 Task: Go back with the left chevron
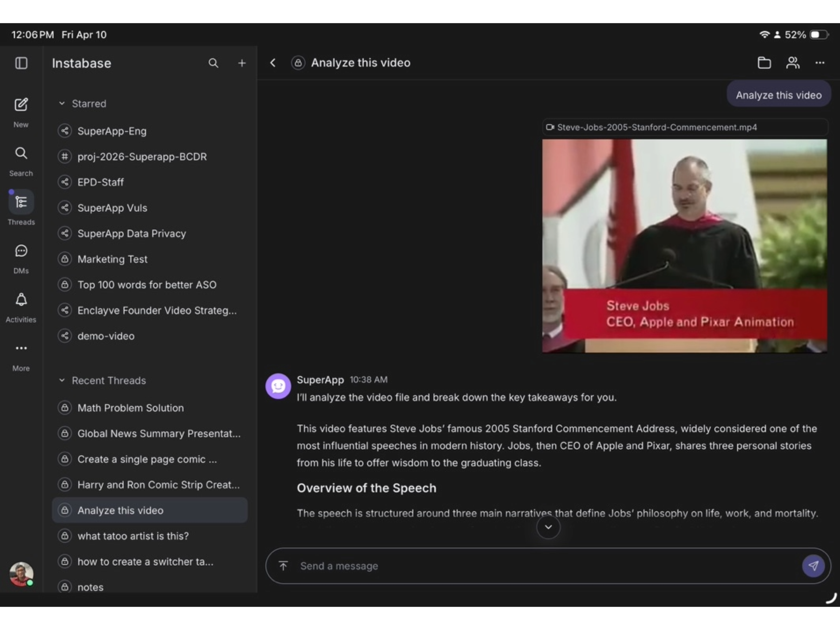coord(273,63)
